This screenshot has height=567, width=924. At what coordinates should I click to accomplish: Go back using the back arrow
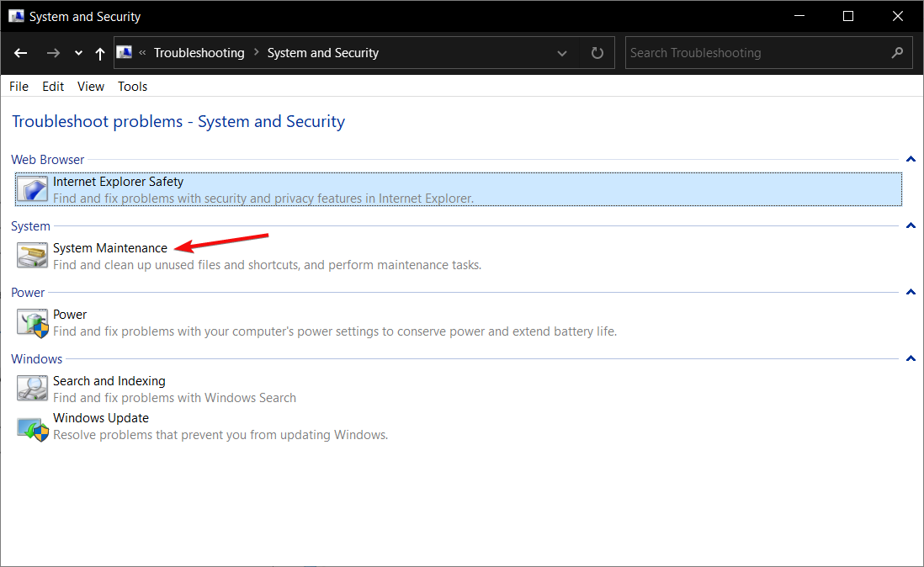point(21,53)
